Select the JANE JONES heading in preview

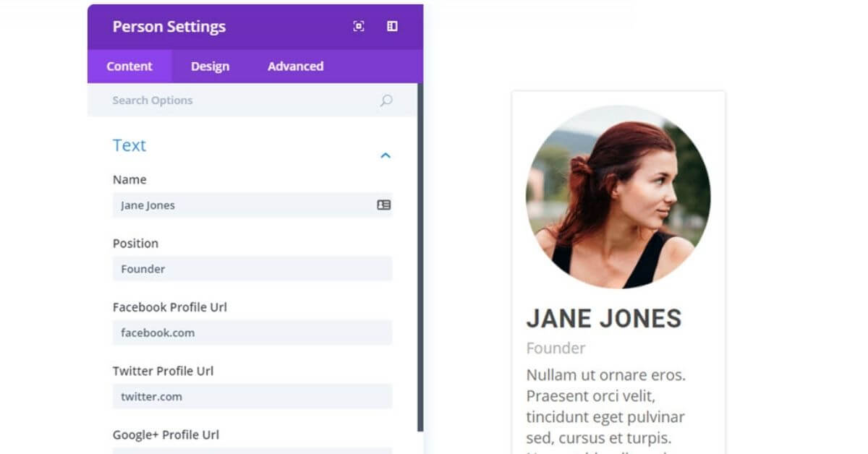pos(605,317)
